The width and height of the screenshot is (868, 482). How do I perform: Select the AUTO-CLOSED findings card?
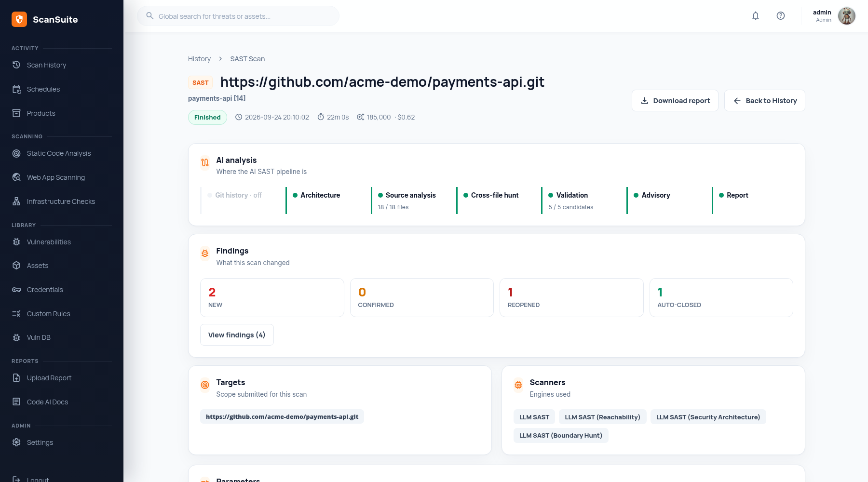click(721, 297)
